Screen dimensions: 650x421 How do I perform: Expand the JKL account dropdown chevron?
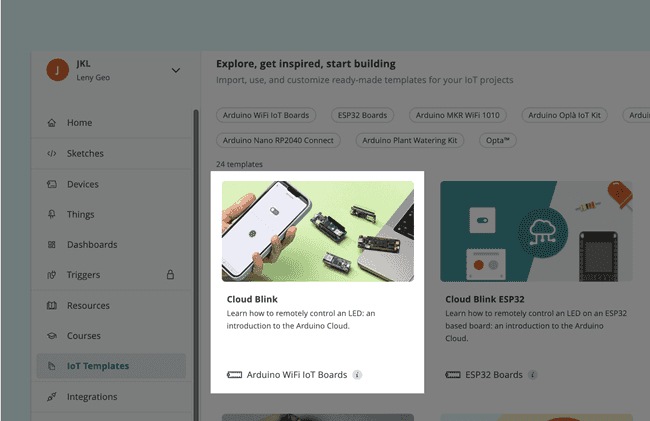pos(176,70)
